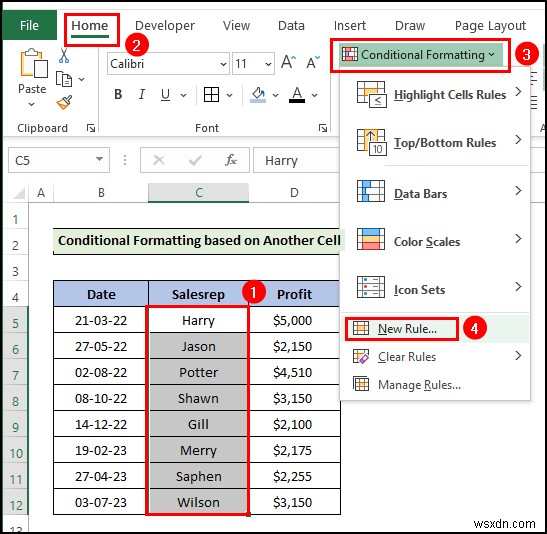
Task: Click the formula bar Enter checkmark
Action: pyautogui.click(x=195, y=160)
